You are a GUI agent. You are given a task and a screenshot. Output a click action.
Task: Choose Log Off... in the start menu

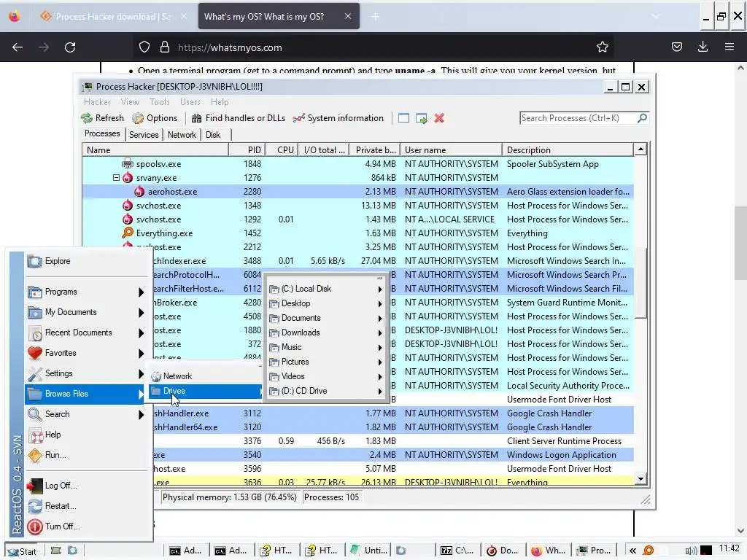pyautogui.click(x=86, y=486)
